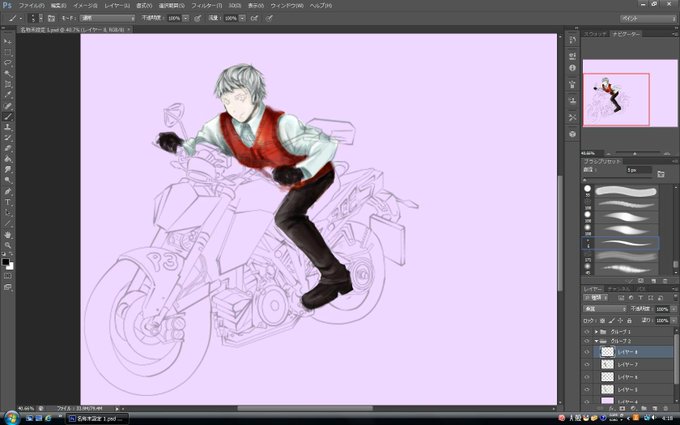Image resolution: width=680 pixels, height=425 pixels.
Task: Select the Brush tool in the toolbox
Action: point(8,117)
